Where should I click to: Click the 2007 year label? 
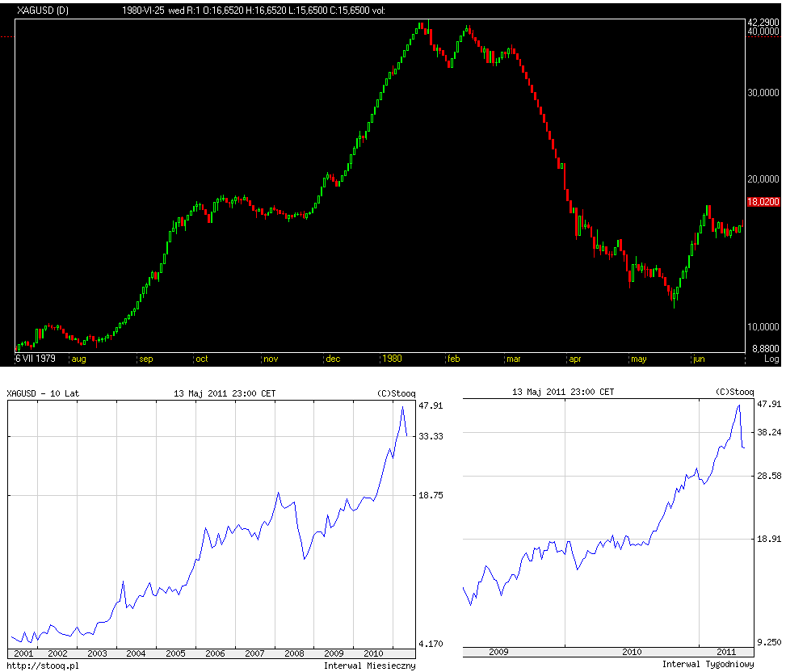[254, 653]
